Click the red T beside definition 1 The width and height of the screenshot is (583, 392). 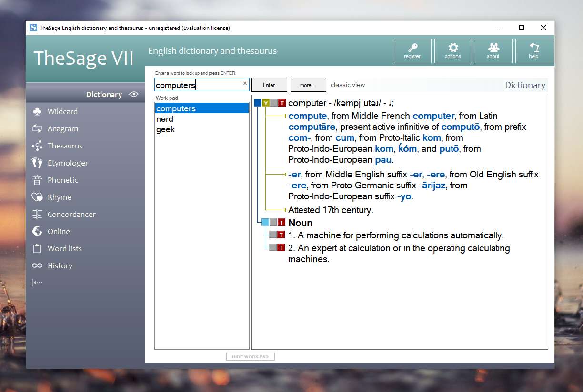click(x=281, y=235)
